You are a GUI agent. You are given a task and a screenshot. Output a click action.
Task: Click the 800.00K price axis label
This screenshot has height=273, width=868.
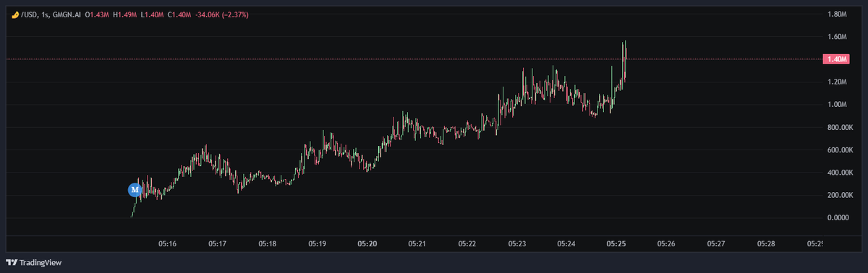click(x=840, y=127)
